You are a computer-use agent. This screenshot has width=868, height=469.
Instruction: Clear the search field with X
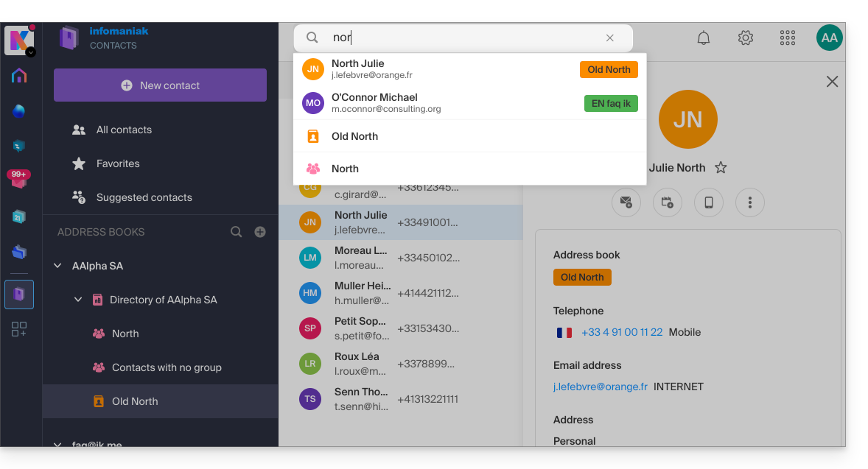pos(610,38)
